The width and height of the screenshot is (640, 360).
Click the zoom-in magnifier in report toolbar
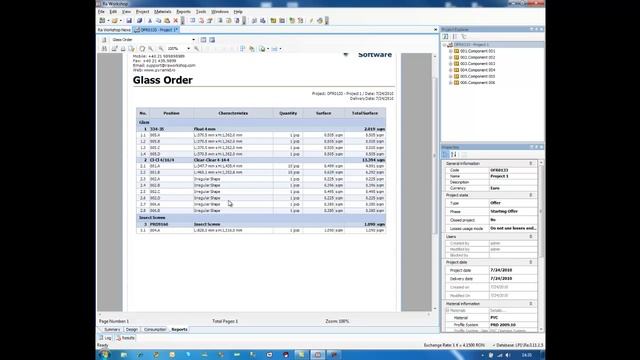click(x=197, y=49)
